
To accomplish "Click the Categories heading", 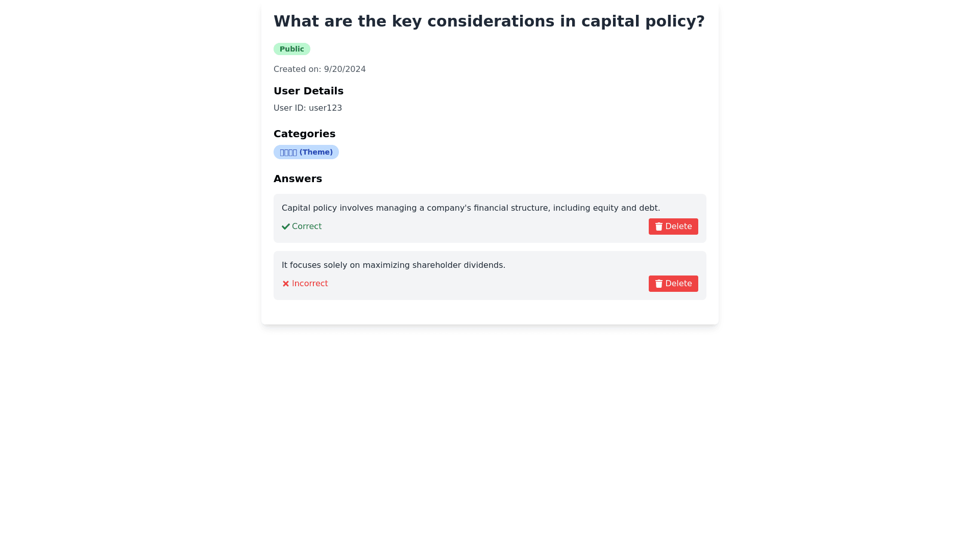I will 304,134.
